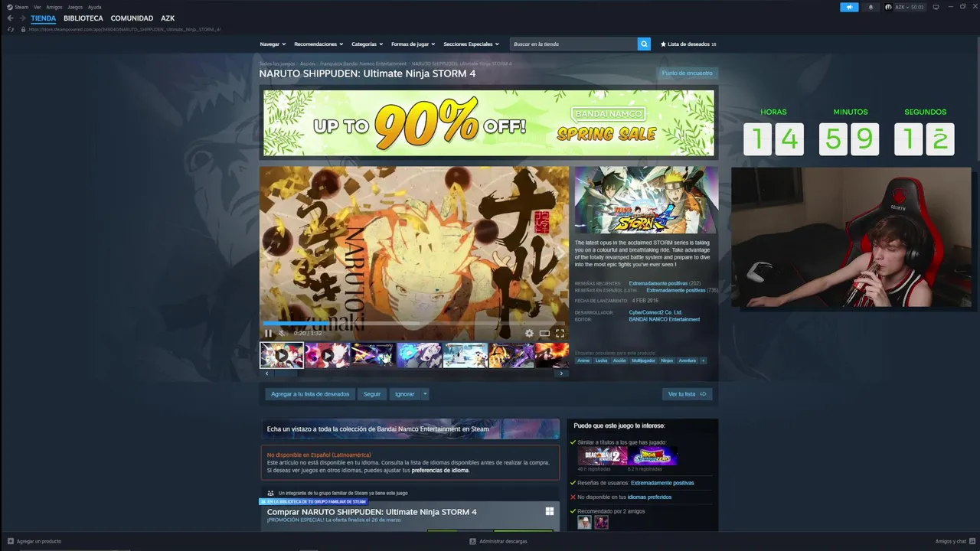Image resolution: width=980 pixels, height=551 pixels.
Task: Open CyberConnect2 Co. Ltd. developer link
Action: point(655,312)
